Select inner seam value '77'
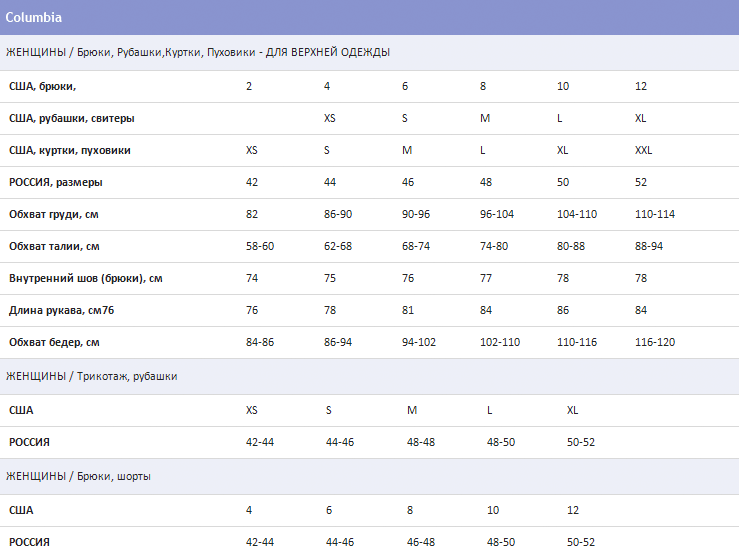Viewport: 739px width, 553px height. tap(486, 279)
